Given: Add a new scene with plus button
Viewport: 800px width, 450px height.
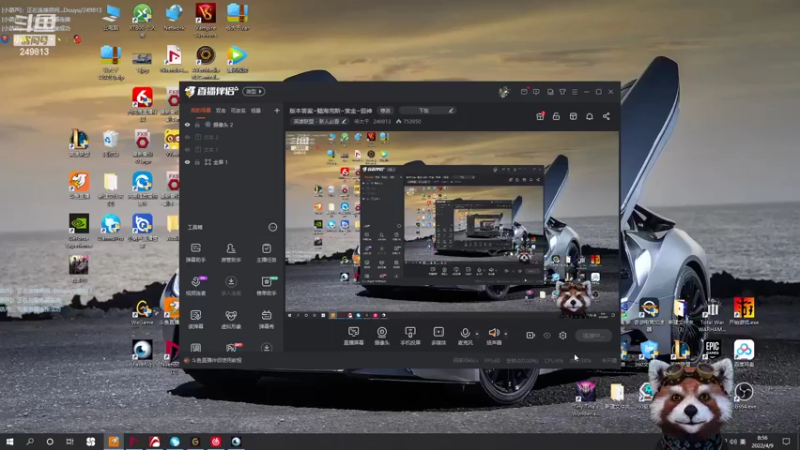Looking at the screenshot, I should click(x=277, y=110).
